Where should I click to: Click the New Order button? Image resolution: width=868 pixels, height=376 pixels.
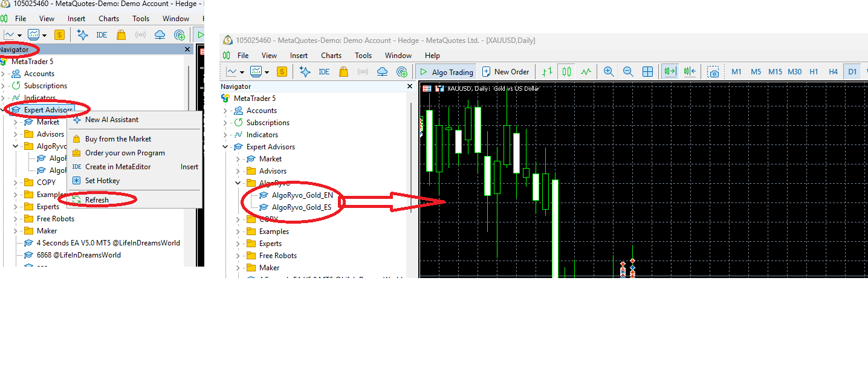[506, 71]
